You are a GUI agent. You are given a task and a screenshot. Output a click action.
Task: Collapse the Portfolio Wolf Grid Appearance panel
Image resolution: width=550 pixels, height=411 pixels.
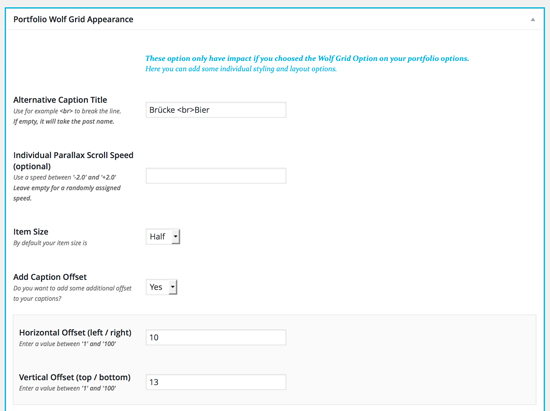pyautogui.click(x=532, y=20)
